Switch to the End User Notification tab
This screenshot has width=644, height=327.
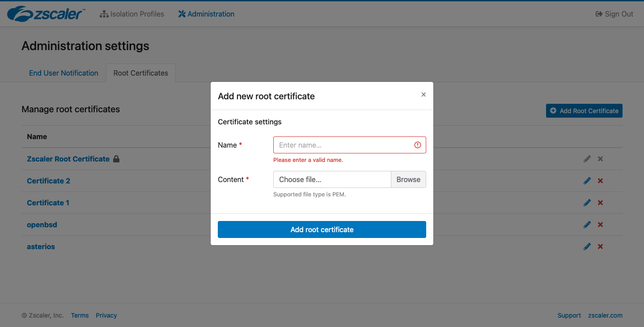click(x=63, y=73)
